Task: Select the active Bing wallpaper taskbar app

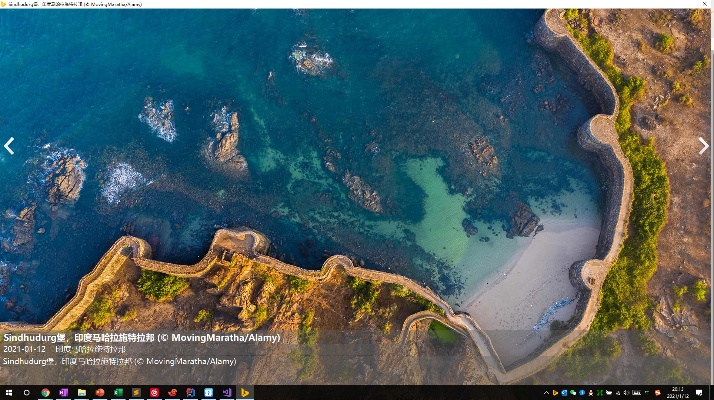Action: click(x=246, y=393)
